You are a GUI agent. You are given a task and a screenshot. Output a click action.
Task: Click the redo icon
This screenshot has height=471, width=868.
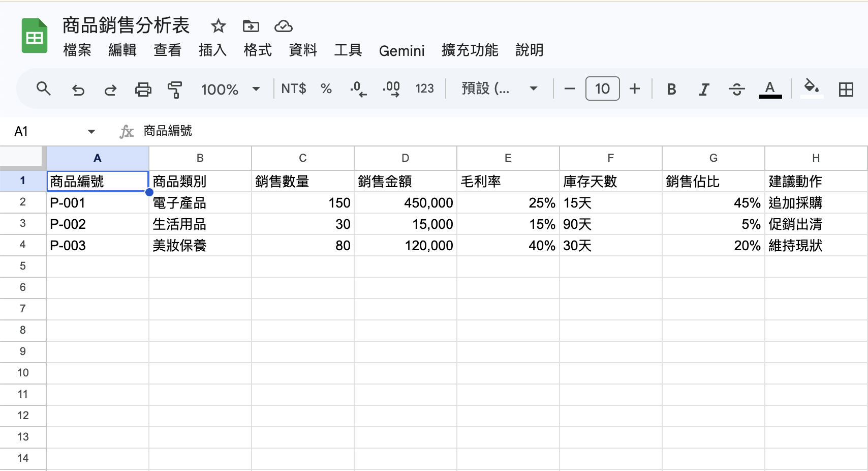pos(110,89)
